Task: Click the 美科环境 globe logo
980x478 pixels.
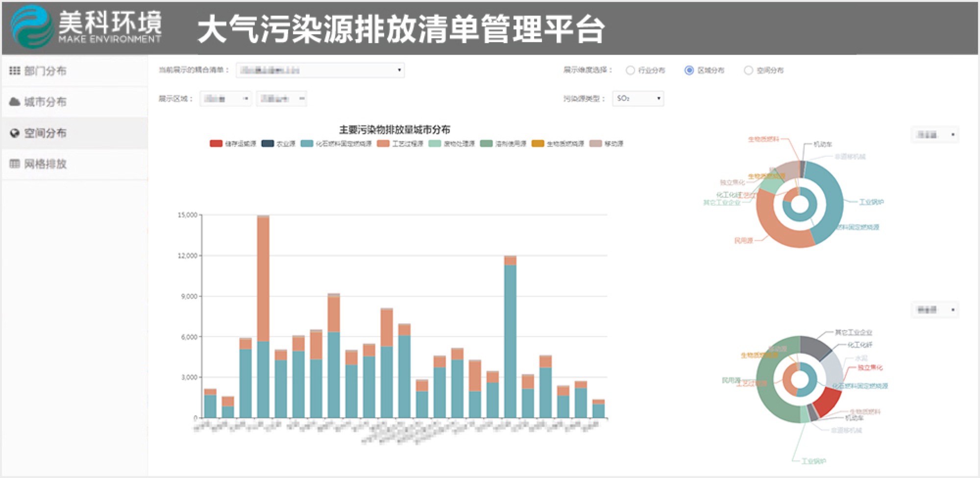Action: [x=32, y=27]
